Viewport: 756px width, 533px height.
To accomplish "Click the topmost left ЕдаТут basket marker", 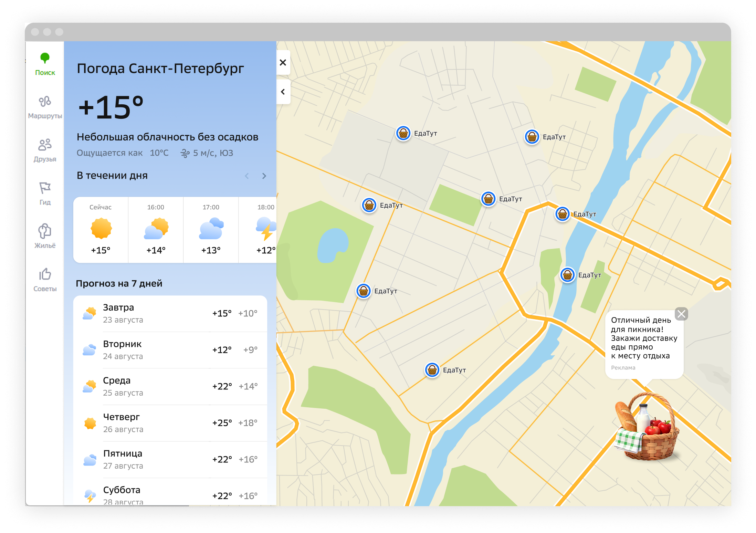I will 403,133.
